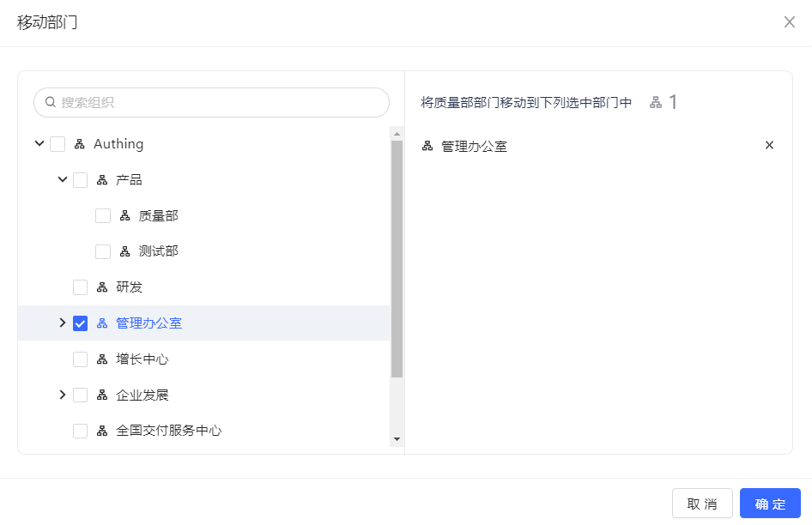Viewport: 812px width, 525px height.
Task: Click the tree scrollbar thumb
Action: (x=397, y=259)
